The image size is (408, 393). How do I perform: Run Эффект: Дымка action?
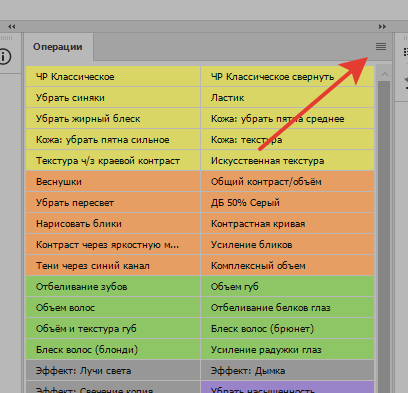tap(287, 370)
